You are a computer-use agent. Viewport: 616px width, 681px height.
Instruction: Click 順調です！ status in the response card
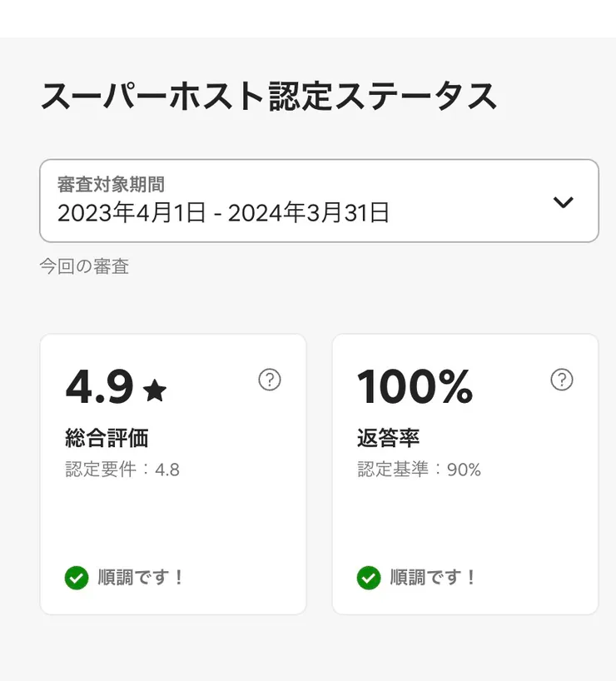click(x=433, y=577)
